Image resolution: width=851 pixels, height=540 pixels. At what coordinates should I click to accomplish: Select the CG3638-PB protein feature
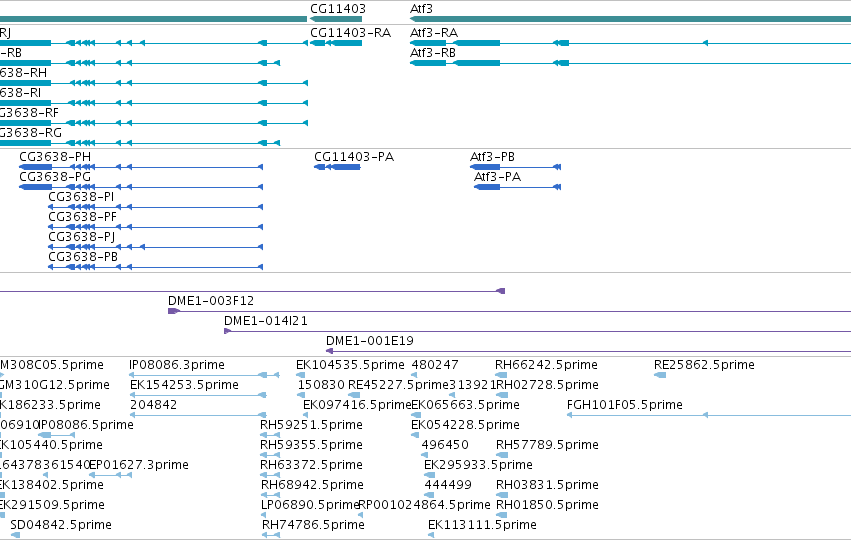pyautogui.click(x=155, y=267)
